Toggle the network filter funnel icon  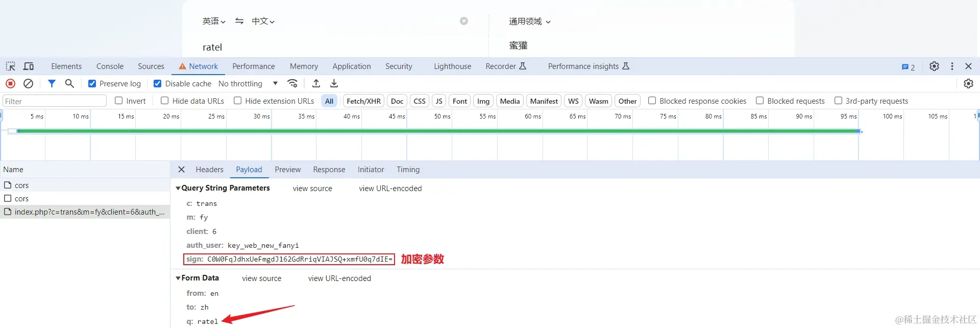coord(52,83)
